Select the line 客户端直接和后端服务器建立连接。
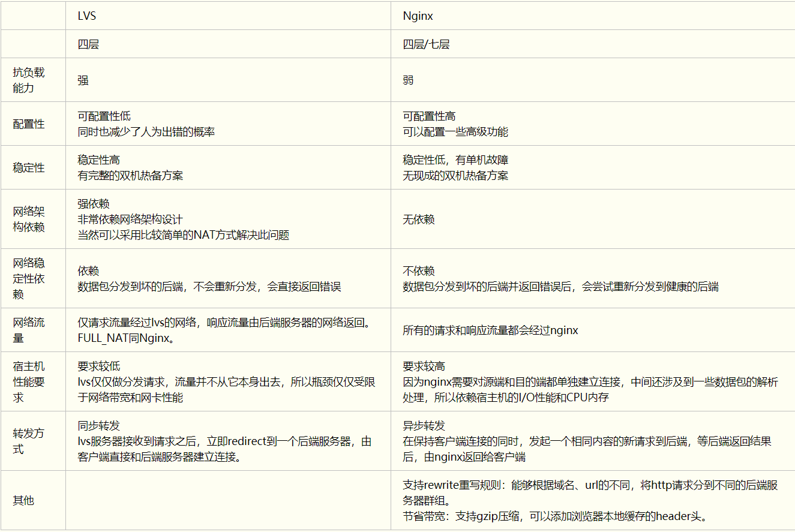 tap(160, 456)
